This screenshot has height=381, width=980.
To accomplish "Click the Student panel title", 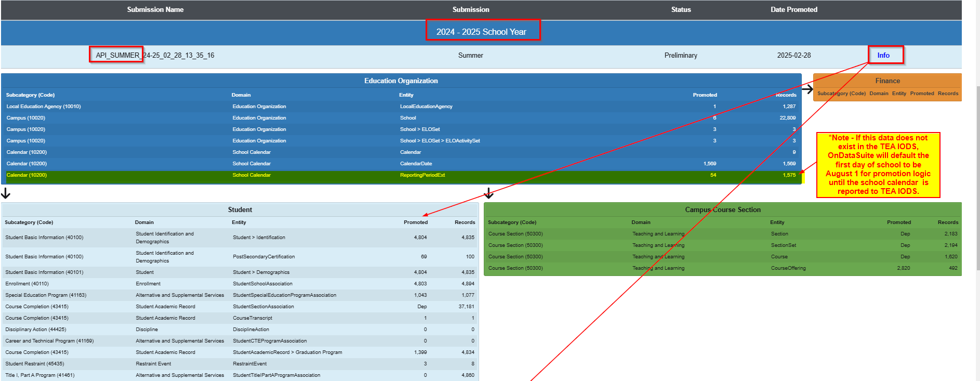I will (240, 209).
